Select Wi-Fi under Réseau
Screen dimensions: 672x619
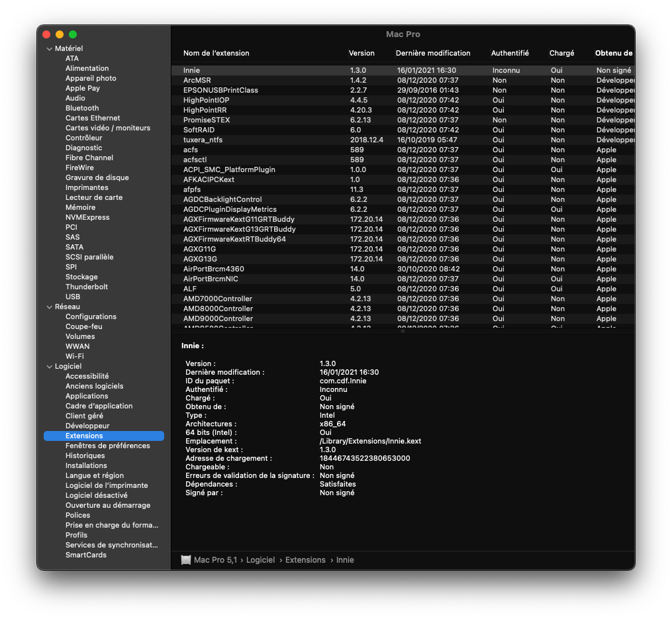point(75,356)
